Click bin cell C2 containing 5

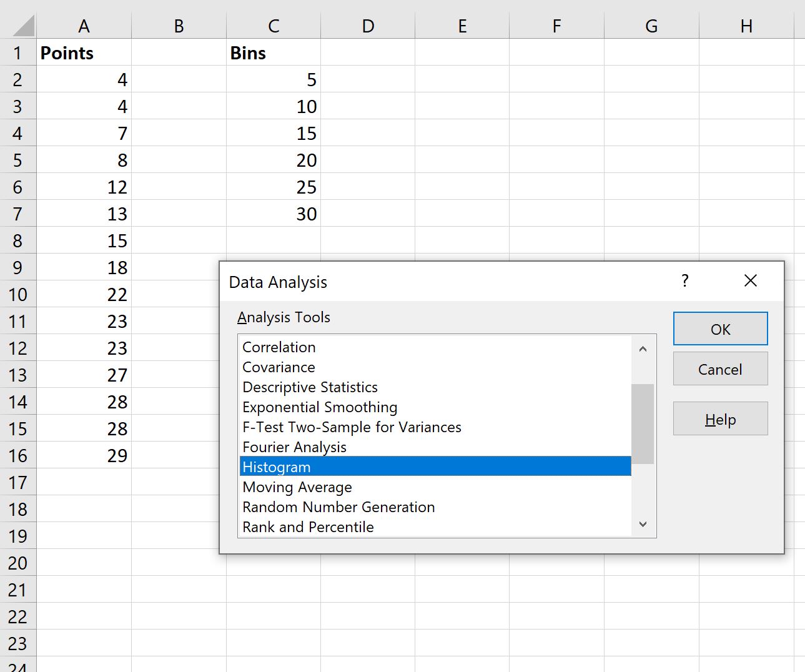pyautogui.click(x=274, y=79)
